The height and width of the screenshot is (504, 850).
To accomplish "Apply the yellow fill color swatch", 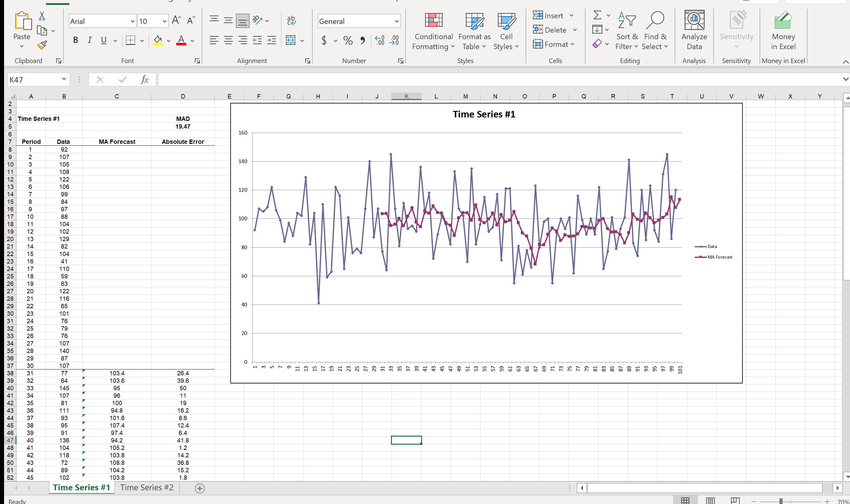I will 158,40.
